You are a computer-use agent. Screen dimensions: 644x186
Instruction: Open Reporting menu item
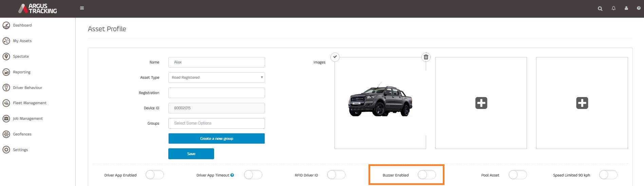(x=22, y=72)
